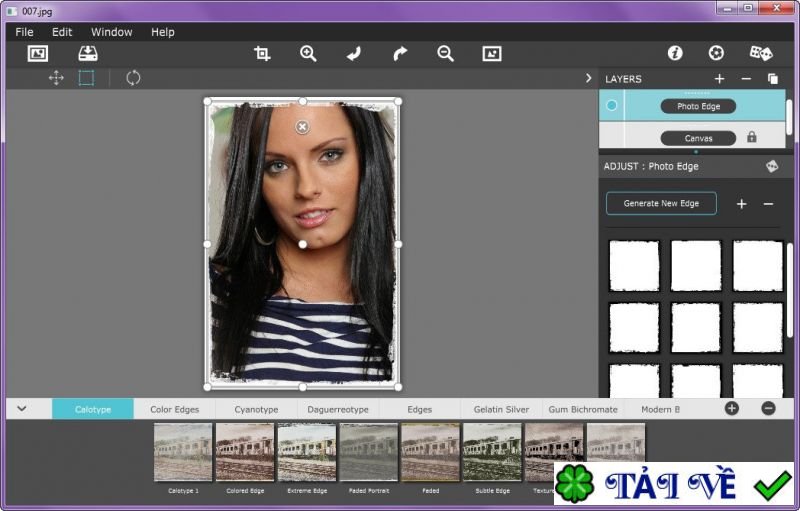Select the rectangular transform tool

[87, 78]
